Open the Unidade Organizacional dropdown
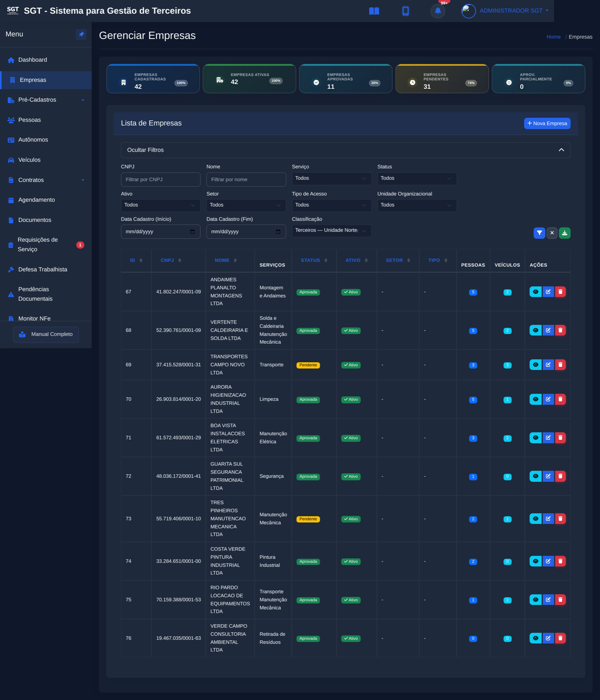600x700 pixels. [417, 205]
